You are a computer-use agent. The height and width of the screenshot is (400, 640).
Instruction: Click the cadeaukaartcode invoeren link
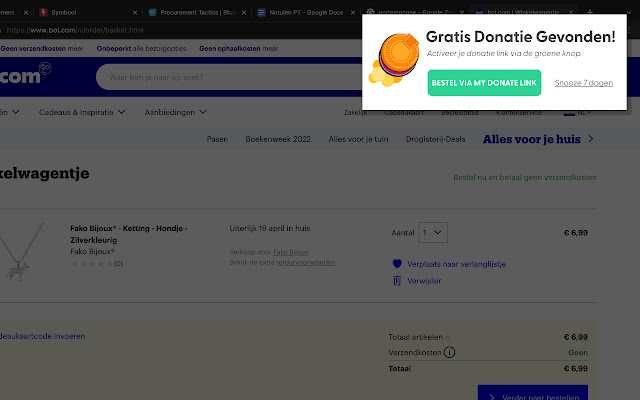click(x=42, y=336)
